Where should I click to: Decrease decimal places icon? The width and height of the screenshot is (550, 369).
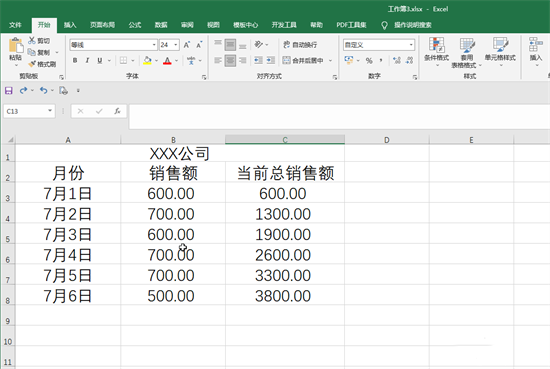(x=409, y=60)
